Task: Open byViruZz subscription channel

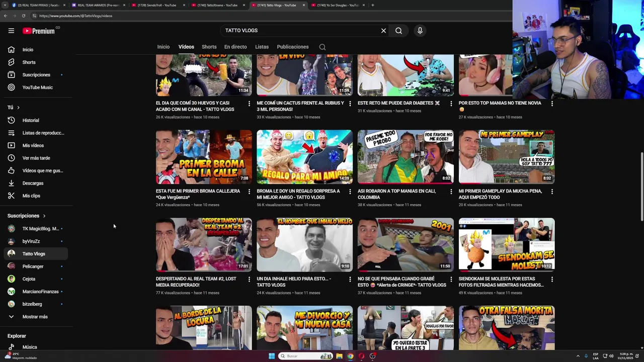Action: [35, 241]
